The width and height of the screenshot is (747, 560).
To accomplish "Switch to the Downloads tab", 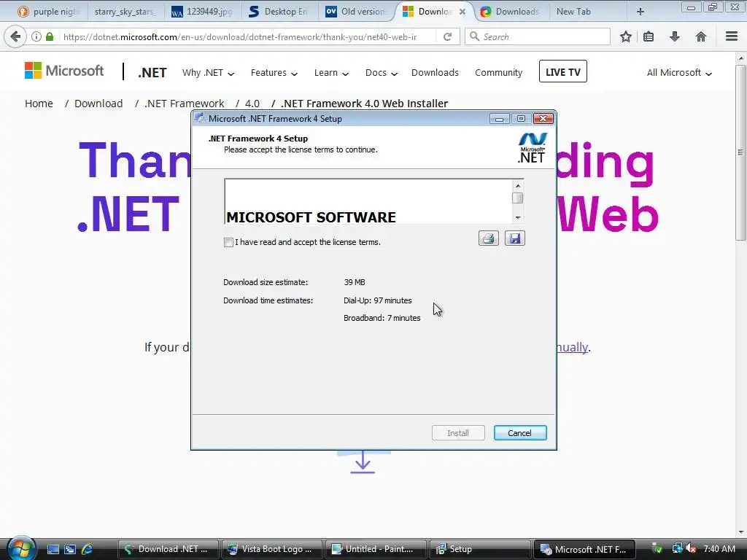I will (x=510, y=12).
